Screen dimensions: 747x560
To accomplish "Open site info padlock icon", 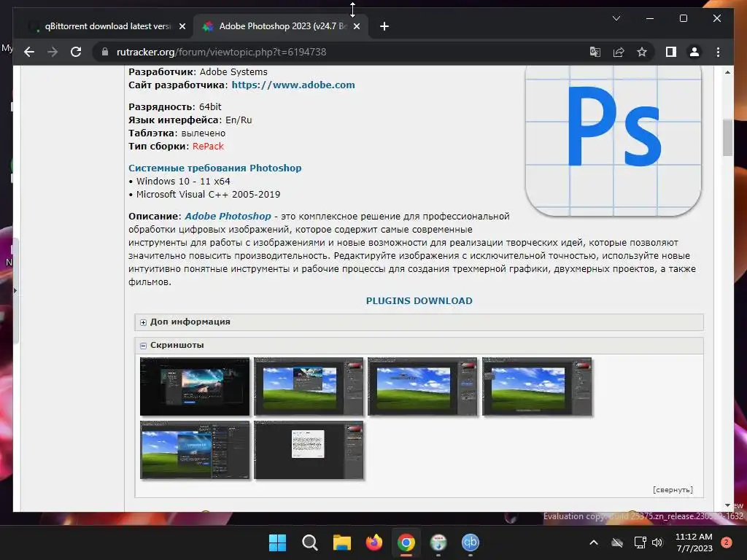I will pos(105,52).
